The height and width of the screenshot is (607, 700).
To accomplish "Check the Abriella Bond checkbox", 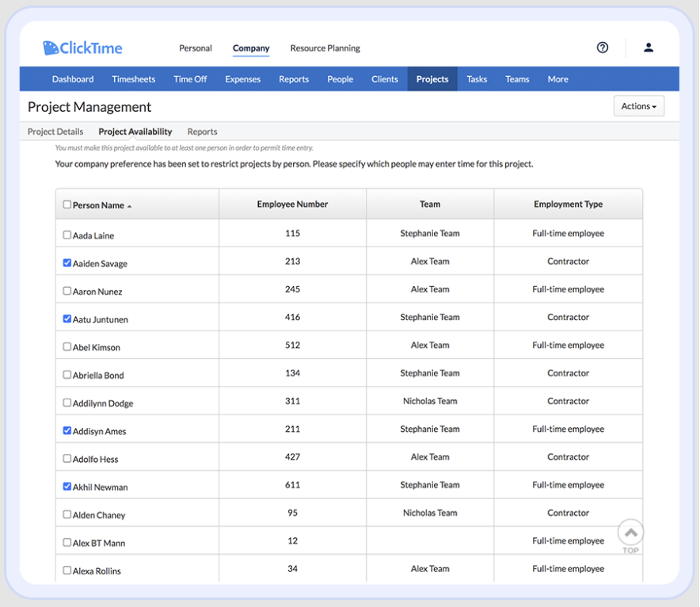I will click(x=67, y=375).
